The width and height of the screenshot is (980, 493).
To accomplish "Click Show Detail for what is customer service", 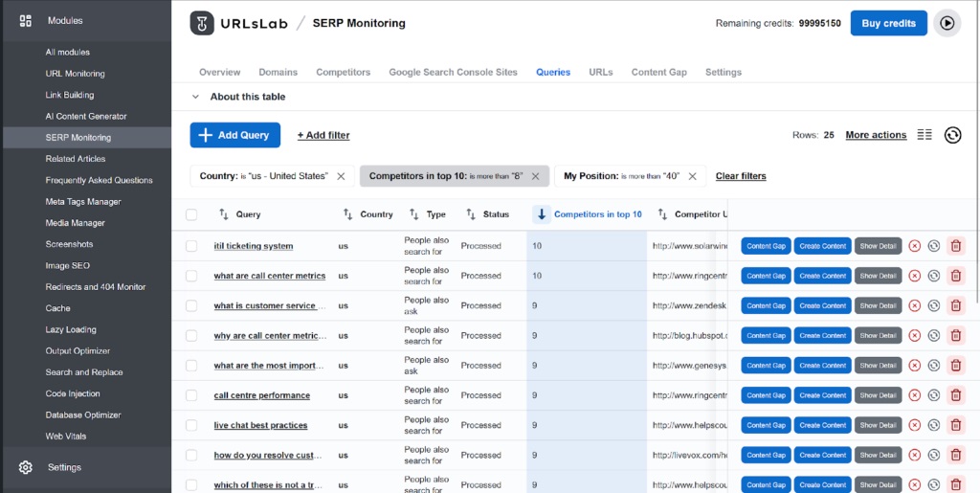I will pyautogui.click(x=879, y=305).
